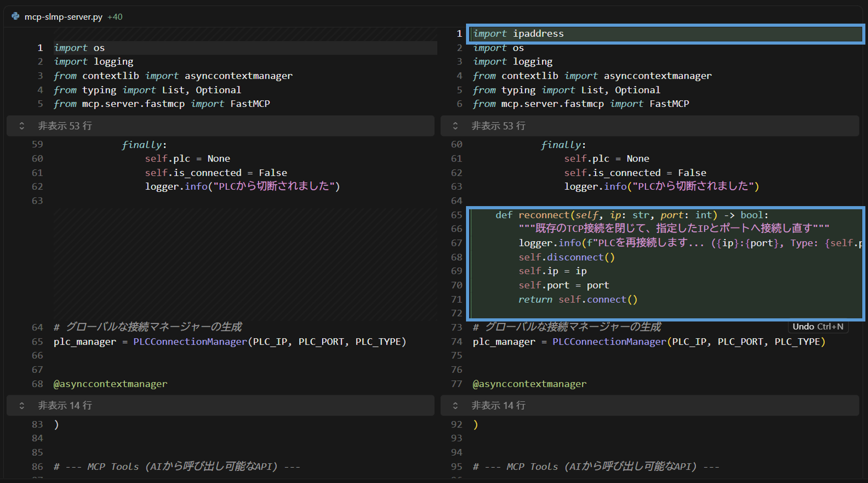Click 'plc_manager' assignment on left line 65
The image size is (868, 483).
(230, 342)
